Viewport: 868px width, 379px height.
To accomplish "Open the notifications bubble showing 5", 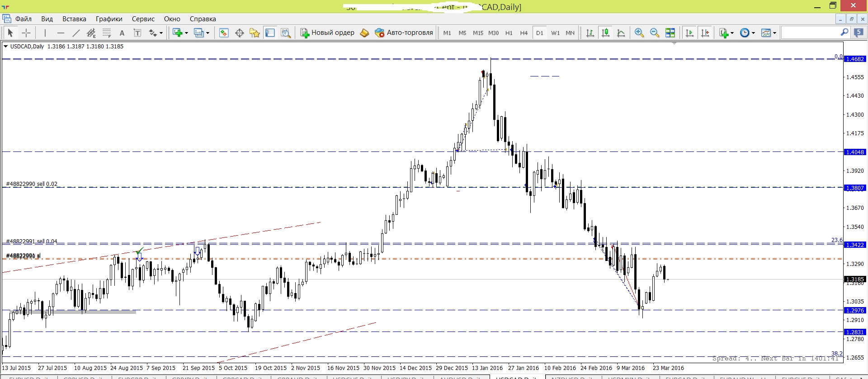I will click(858, 32).
